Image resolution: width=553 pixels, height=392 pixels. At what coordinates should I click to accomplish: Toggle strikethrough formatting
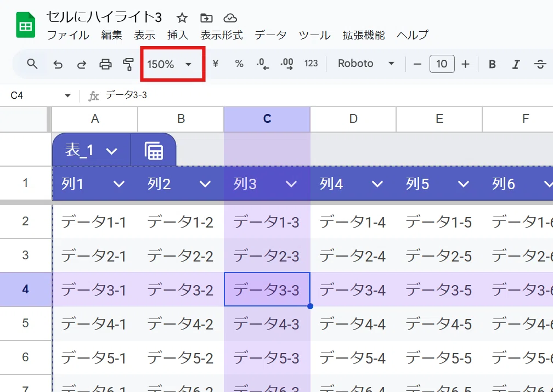click(540, 64)
